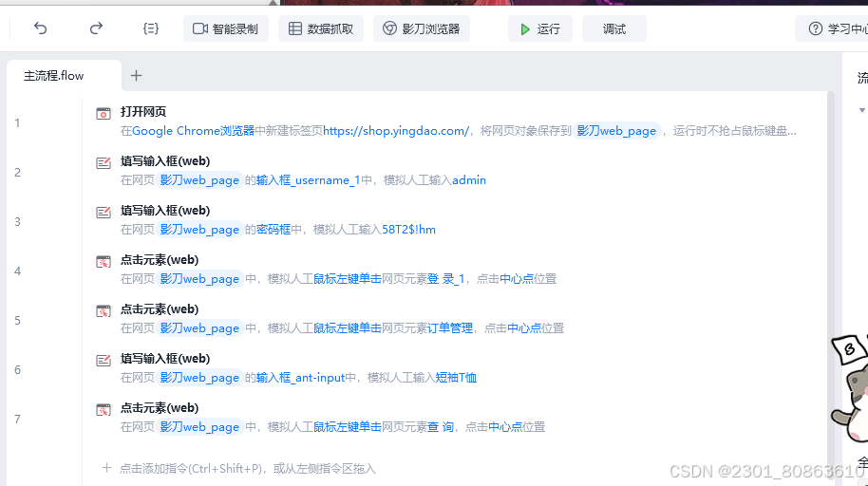Select the click-element icon on line 5

coord(104,311)
